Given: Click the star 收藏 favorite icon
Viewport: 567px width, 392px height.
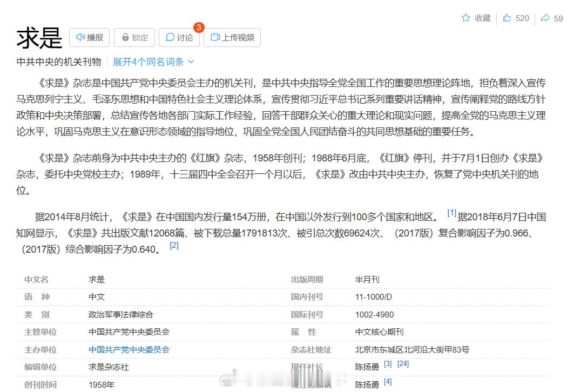Looking at the screenshot, I should click(x=465, y=18).
